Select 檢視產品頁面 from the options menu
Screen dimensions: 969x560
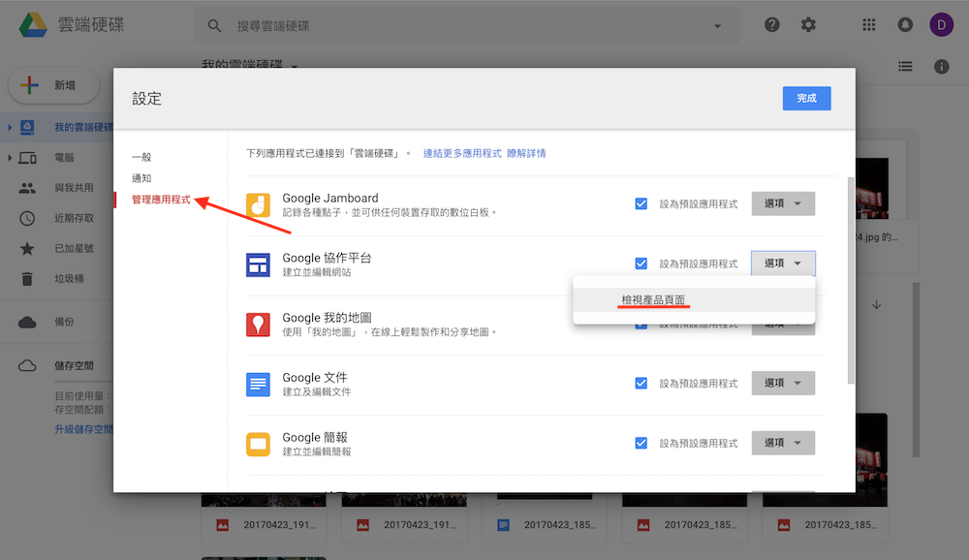(654, 300)
